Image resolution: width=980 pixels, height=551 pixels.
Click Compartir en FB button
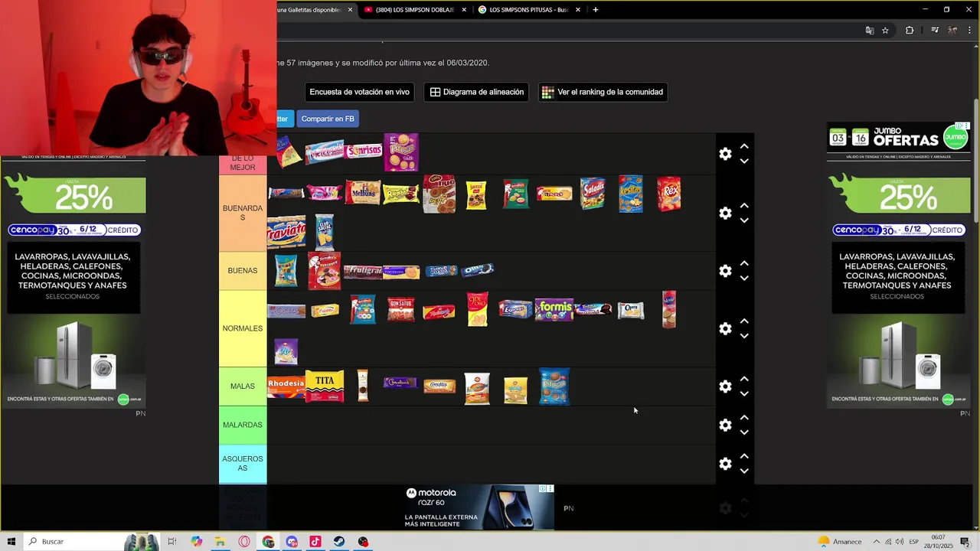328,119
